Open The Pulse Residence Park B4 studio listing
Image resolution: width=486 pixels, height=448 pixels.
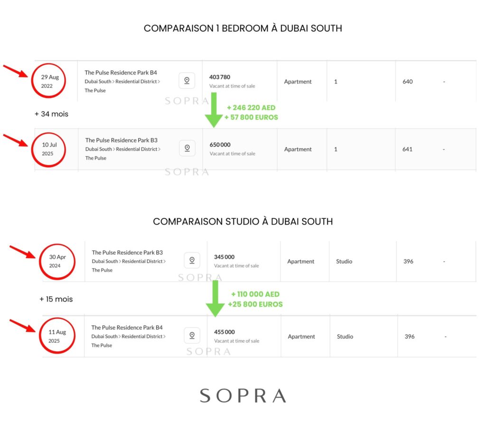tap(127, 327)
